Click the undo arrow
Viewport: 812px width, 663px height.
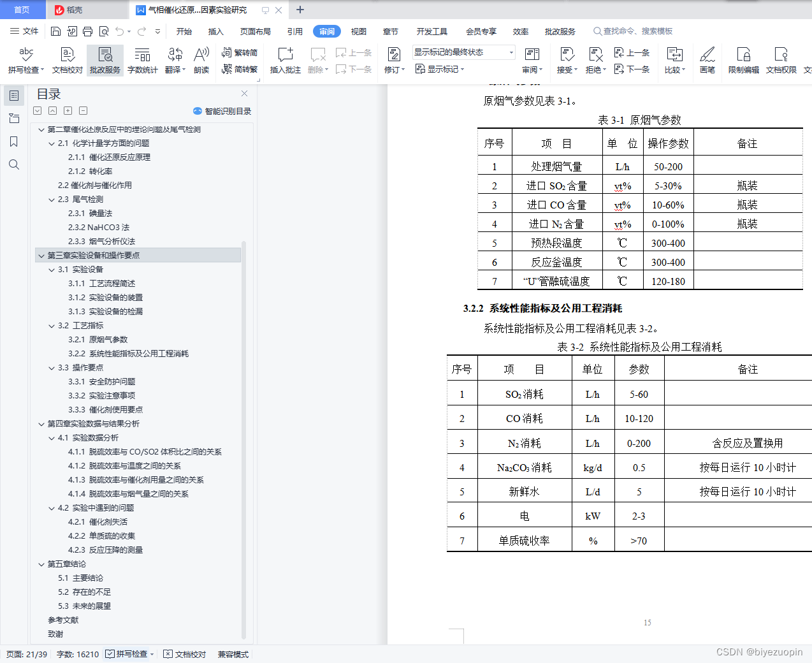click(119, 31)
